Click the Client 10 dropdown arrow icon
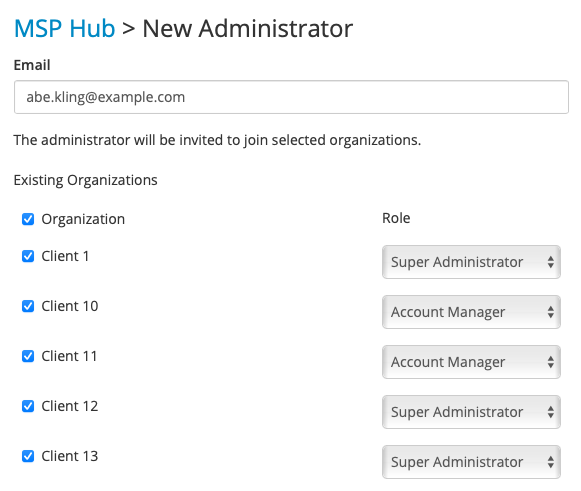 coord(551,312)
